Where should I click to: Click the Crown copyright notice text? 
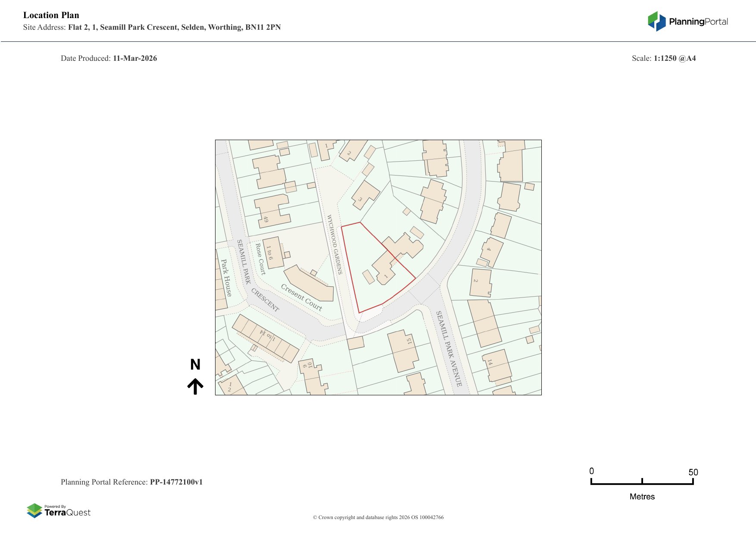378,517
